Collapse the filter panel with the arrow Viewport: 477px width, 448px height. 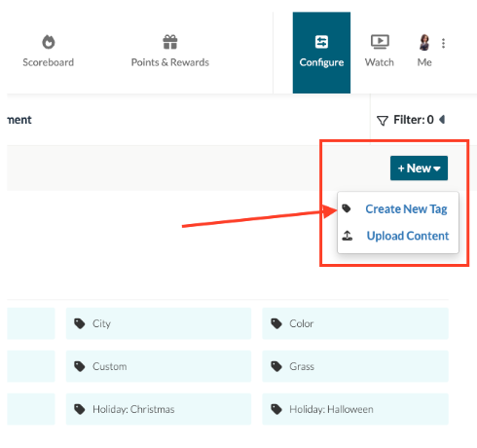442,120
